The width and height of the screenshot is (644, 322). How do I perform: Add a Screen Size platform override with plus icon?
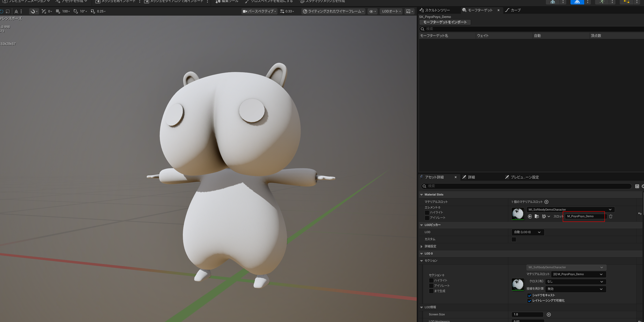point(549,314)
